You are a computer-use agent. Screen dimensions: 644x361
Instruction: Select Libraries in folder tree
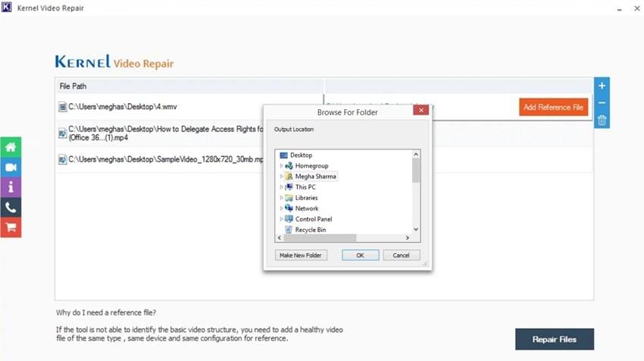point(306,198)
